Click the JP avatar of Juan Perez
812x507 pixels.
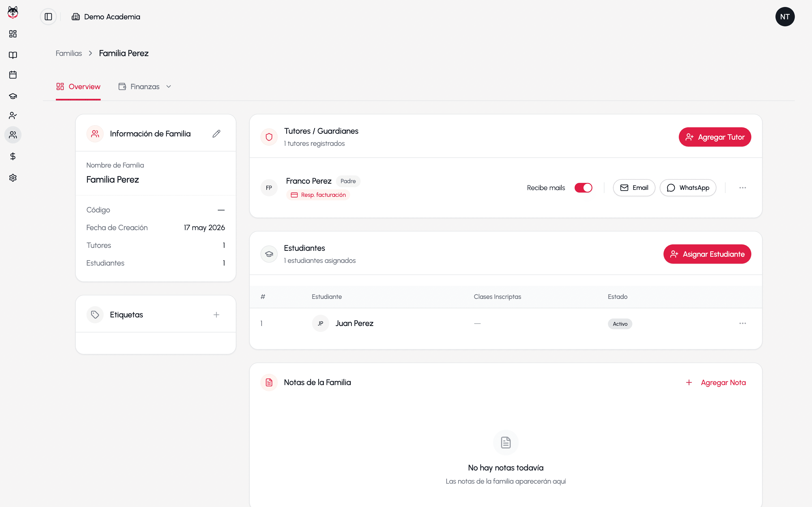pyautogui.click(x=320, y=324)
